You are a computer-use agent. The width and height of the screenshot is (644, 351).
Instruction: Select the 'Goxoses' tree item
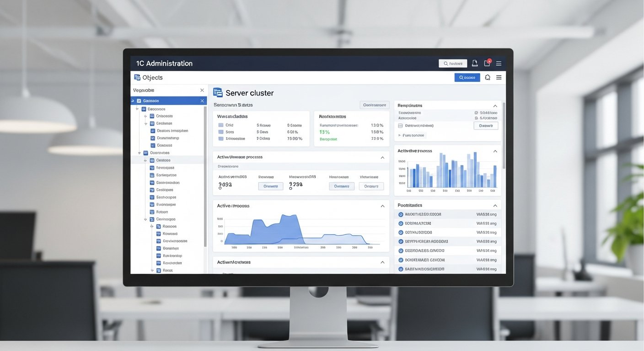[164, 145]
